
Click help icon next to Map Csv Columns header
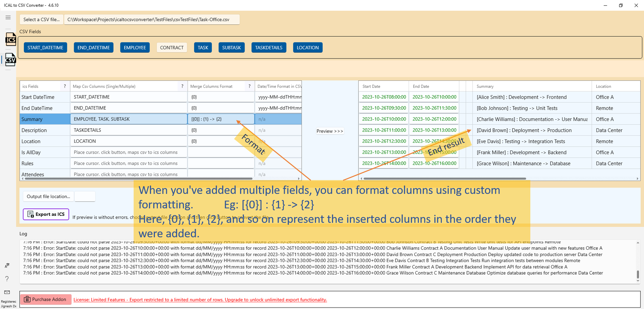pyautogui.click(x=182, y=86)
